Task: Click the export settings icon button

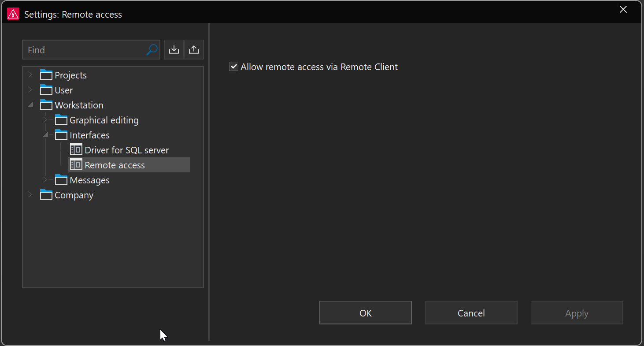Action: (194, 50)
